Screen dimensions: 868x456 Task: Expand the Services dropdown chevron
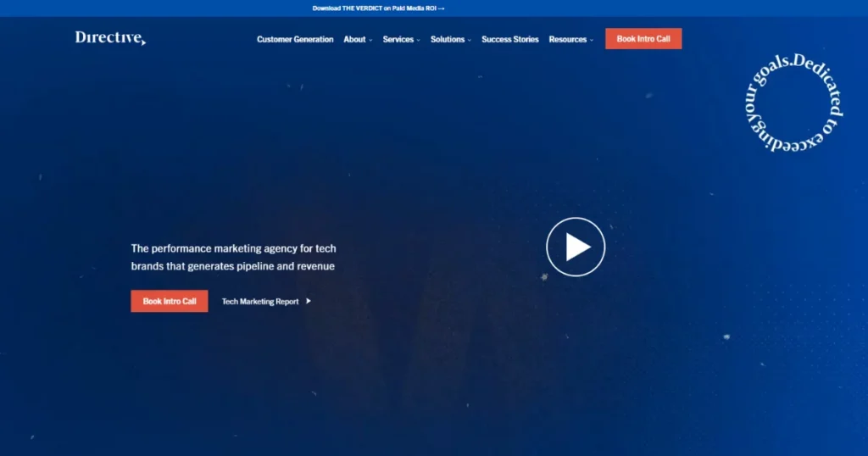pos(418,40)
